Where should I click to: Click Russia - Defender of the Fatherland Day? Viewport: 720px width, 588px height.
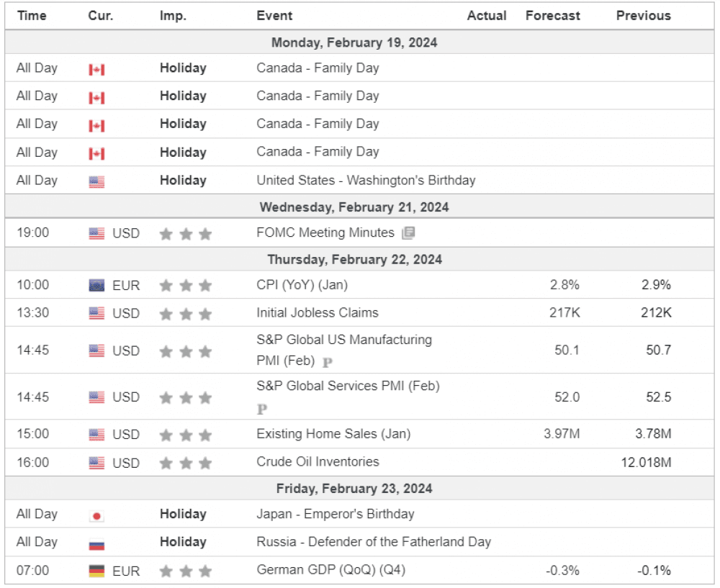point(374,542)
